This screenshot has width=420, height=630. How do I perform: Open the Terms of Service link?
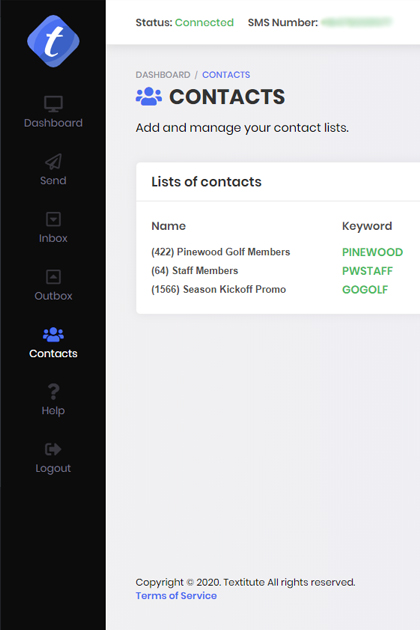176,595
